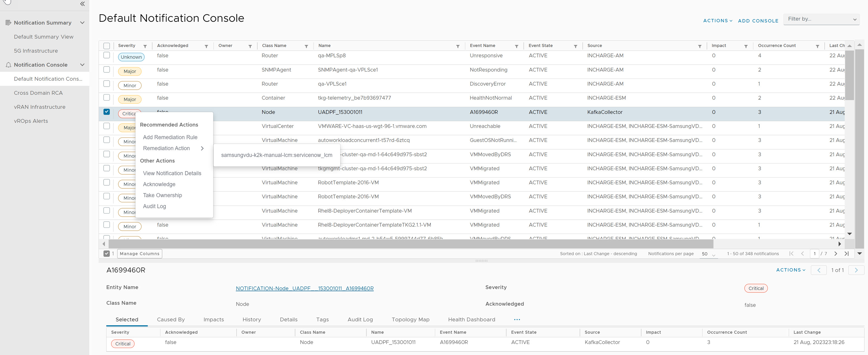Screen dimensions: 868x355
Task: Click the Notification Console bell icon
Action: (8, 65)
